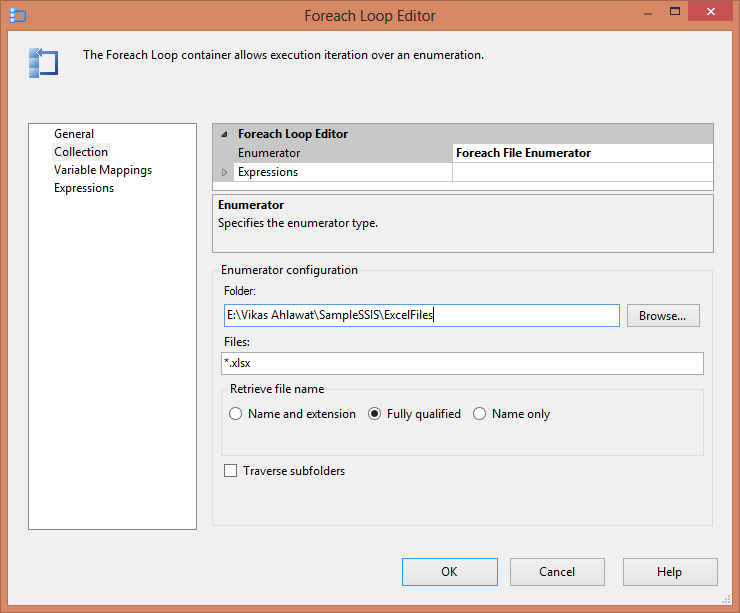Choose the Fully qualified option
This screenshot has height=613, width=740.
(376, 414)
